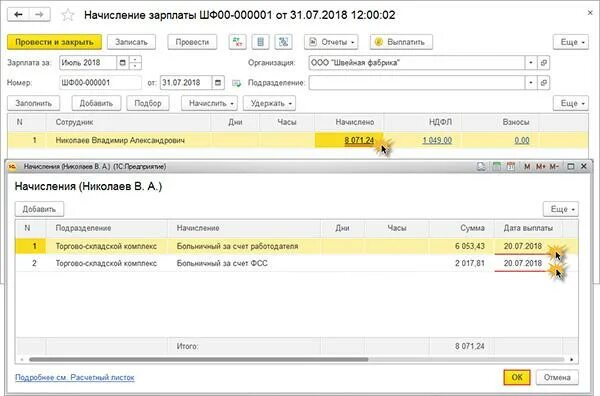
Task: Confirm the dialog with OK
Action: pyautogui.click(x=517, y=377)
